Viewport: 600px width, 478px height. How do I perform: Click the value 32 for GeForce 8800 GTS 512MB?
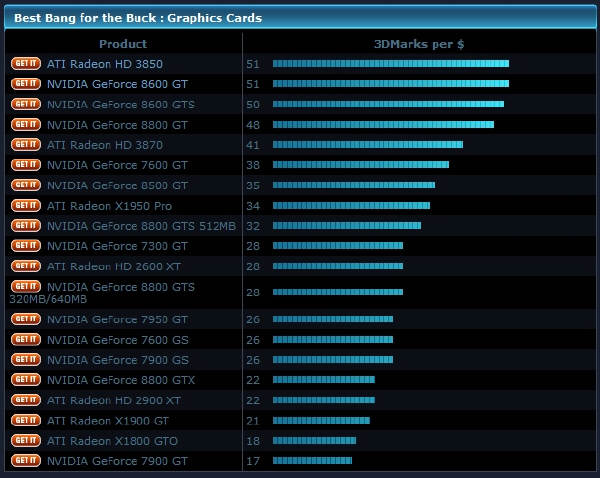pos(253,226)
